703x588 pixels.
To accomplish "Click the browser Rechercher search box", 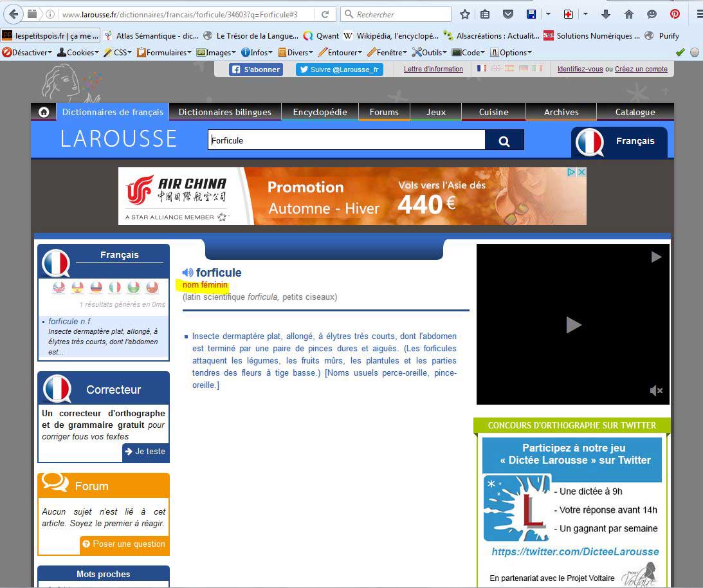I will pos(396,14).
